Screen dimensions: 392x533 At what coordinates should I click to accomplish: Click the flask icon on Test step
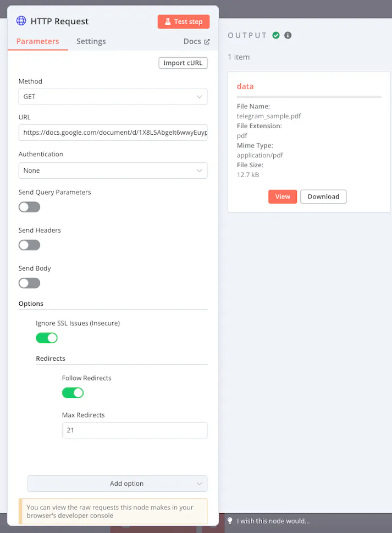pyautogui.click(x=168, y=21)
